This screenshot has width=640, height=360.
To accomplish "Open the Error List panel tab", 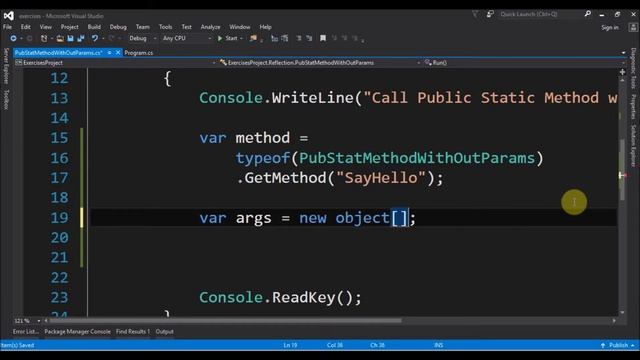I will (x=25, y=331).
